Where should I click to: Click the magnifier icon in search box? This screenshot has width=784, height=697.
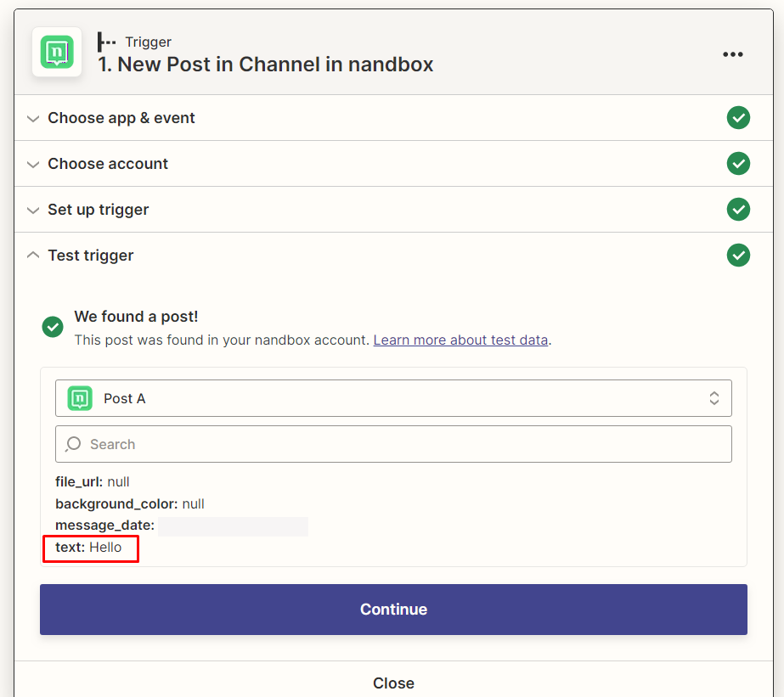[x=74, y=444]
